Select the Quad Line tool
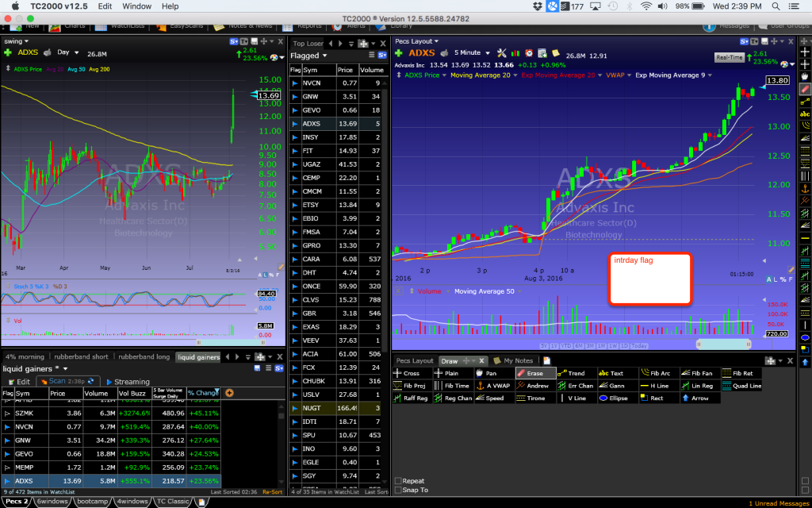 [x=741, y=386]
